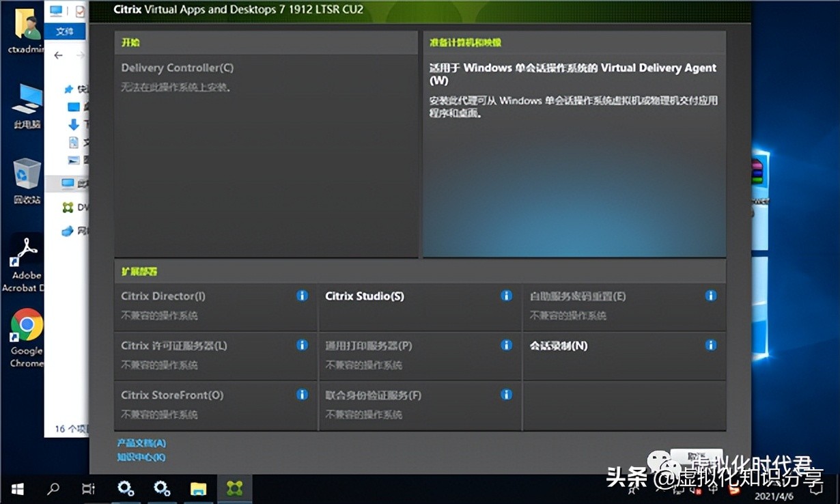The height and width of the screenshot is (504, 840).
Task: Click the '16 个项' Explorer status text
Action: click(x=72, y=429)
